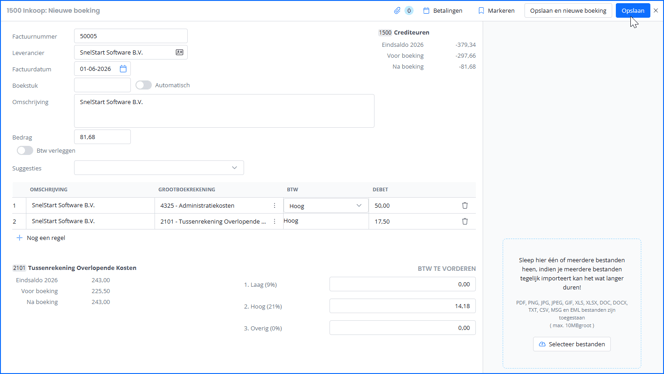
Task: Click the Hoog (21%) BTW amount field
Action: 402,306
